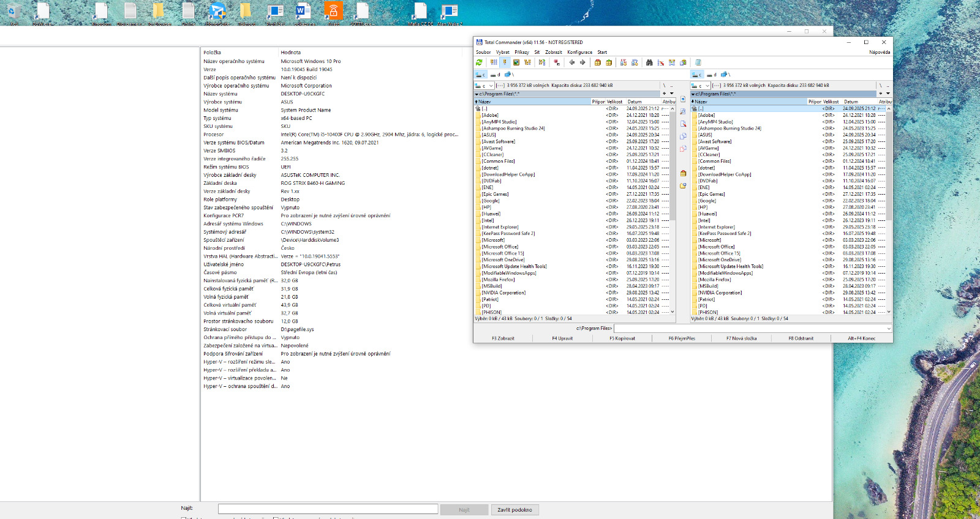The height and width of the screenshot is (519, 980).
Task: Click the binoculars Search files icon
Action: click(x=649, y=62)
